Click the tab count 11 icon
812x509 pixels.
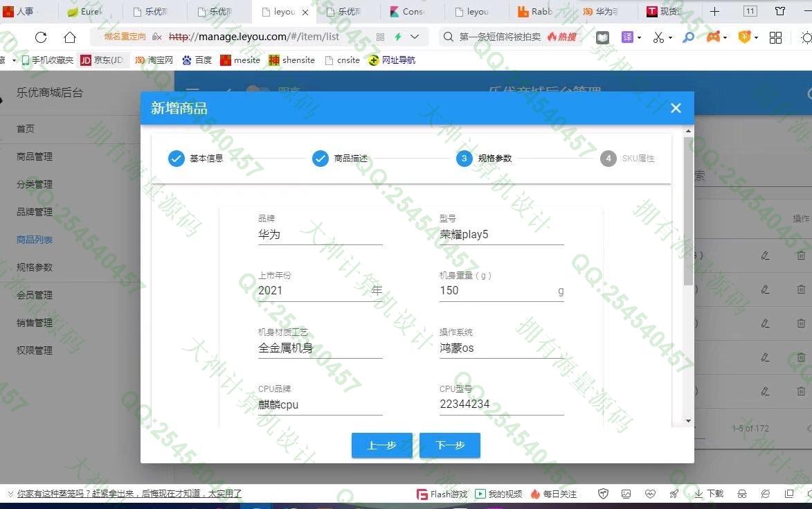750,11
